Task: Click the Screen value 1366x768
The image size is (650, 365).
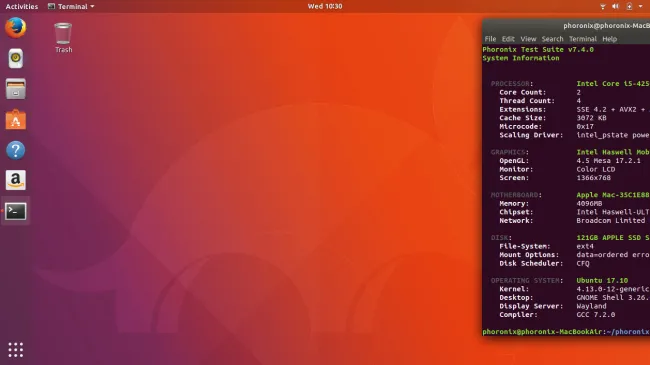Action: pos(593,178)
